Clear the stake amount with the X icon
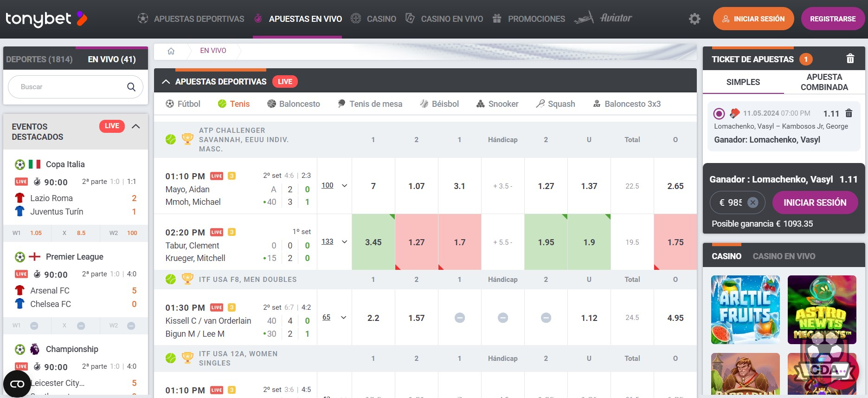 [753, 202]
